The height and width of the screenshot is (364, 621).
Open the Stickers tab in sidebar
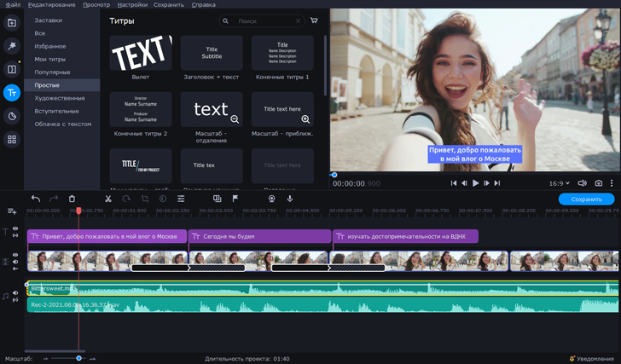12,116
